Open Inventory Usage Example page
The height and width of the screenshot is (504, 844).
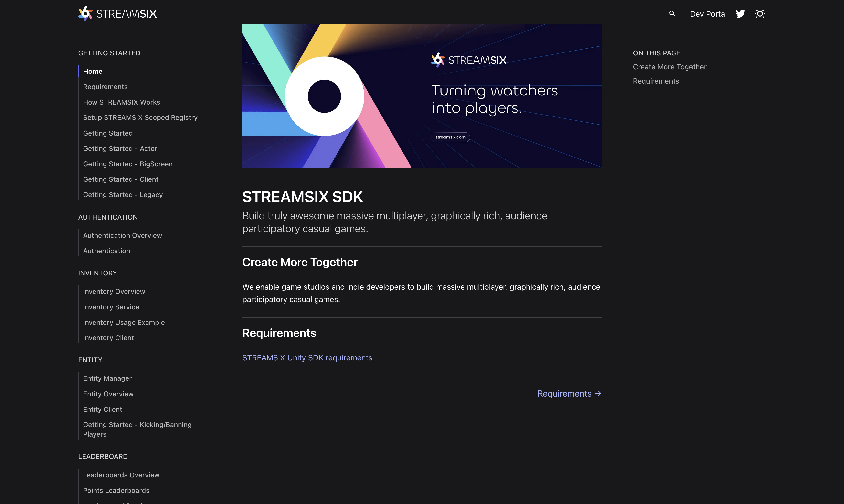[124, 322]
